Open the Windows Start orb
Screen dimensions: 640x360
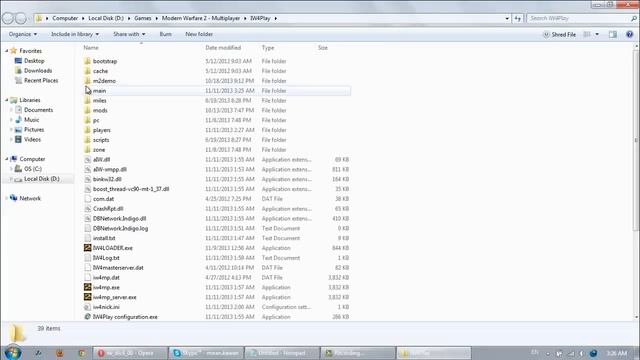13,352
